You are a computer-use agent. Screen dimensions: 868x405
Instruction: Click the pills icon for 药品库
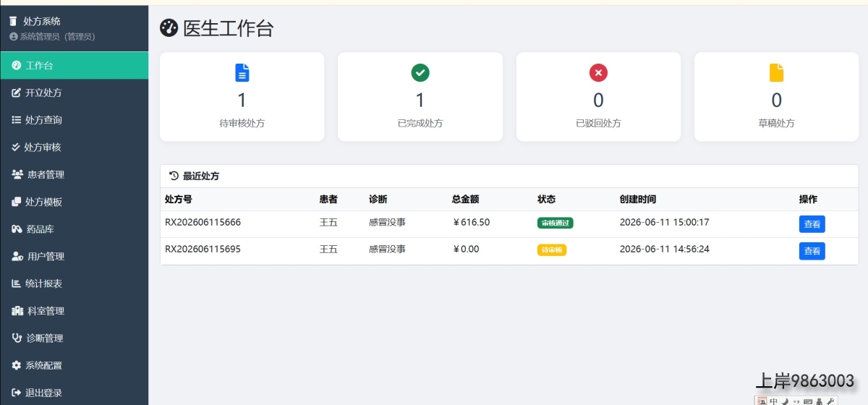pyautogui.click(x=17, y=229)
